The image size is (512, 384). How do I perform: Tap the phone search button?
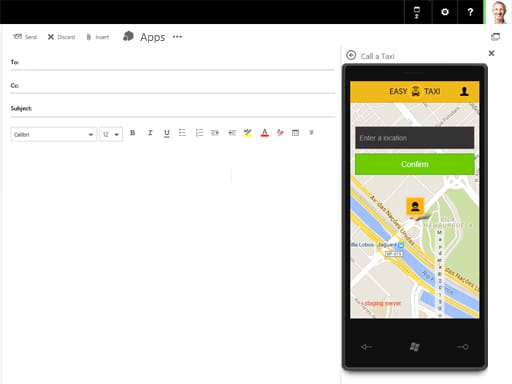tap(463, 347)
